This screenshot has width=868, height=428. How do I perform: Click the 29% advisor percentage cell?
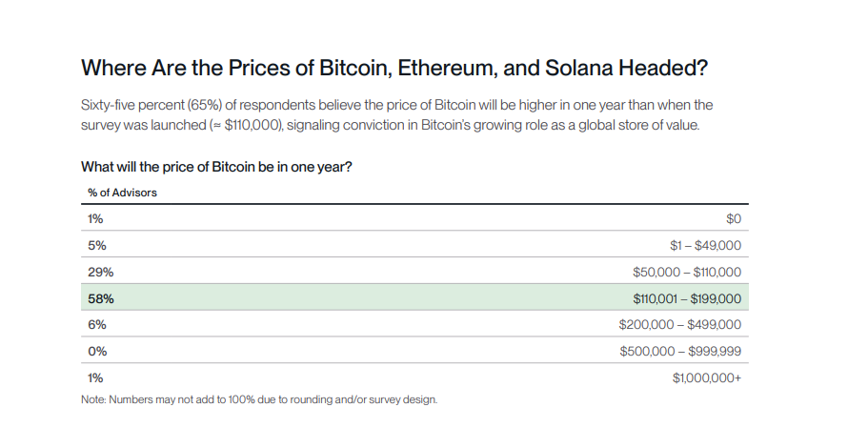[x=100, y=272]
